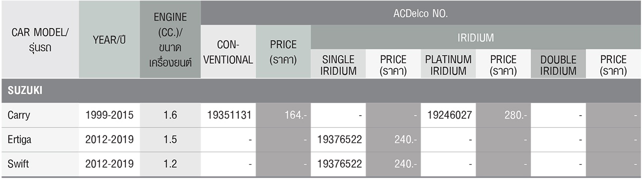Screen dimensions: 644x180
Task: Click the Swift engine size 1.2
Action: [x=170, y=164]
